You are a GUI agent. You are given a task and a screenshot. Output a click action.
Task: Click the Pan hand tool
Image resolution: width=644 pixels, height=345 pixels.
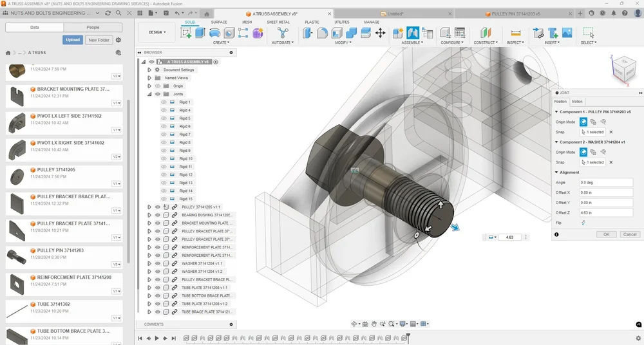[374, 324]
